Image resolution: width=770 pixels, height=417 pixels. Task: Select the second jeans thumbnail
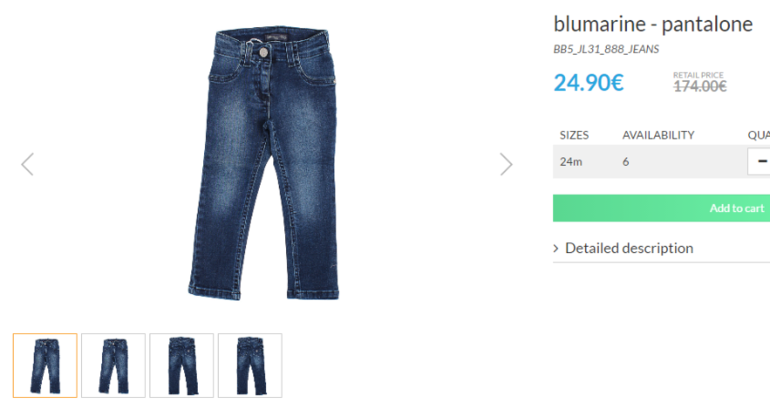point(113,365)
